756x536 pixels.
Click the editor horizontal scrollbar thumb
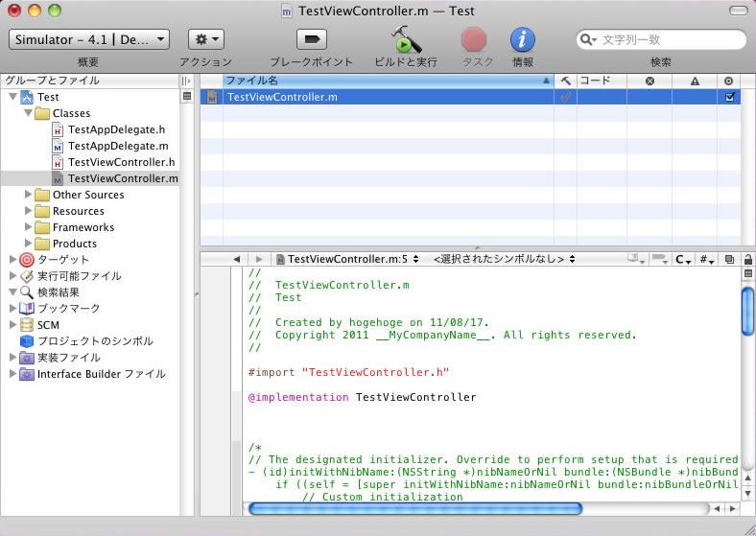[x=415, y=508]
